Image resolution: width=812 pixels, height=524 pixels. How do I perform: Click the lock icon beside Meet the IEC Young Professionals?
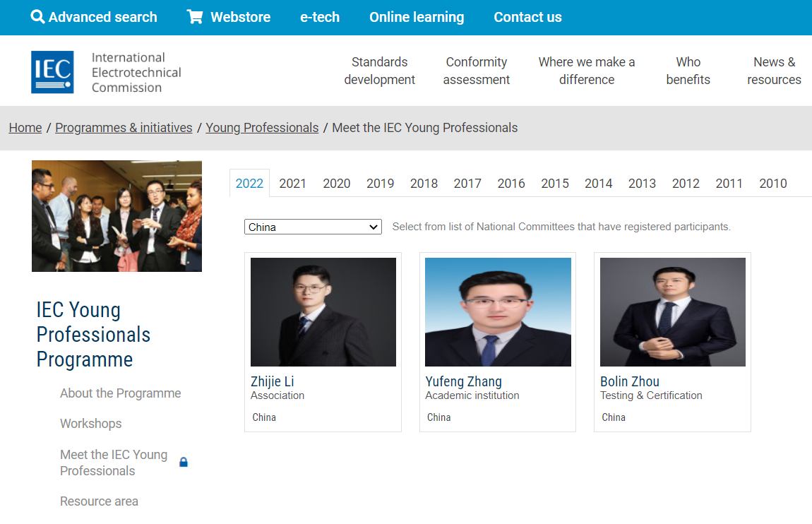(x=184, y=463)
